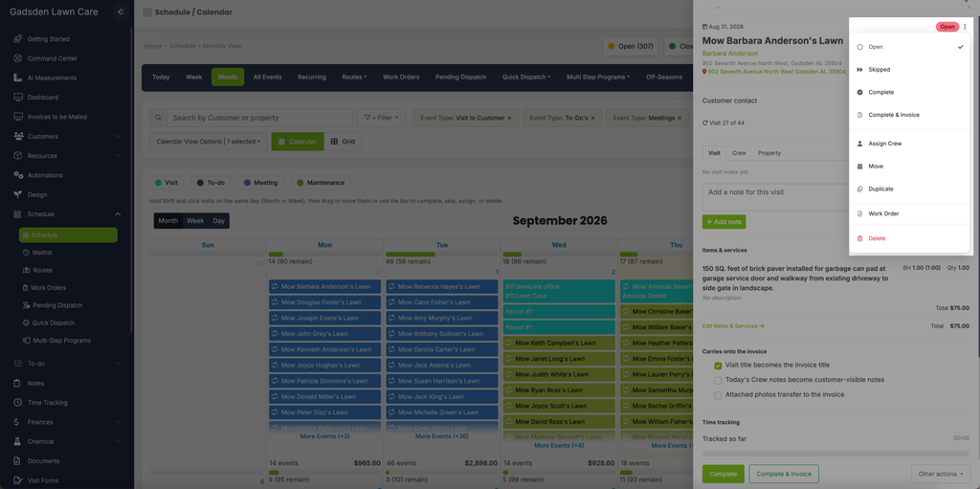Click the Move calendar icon in menu

click(x=860, y=167)
